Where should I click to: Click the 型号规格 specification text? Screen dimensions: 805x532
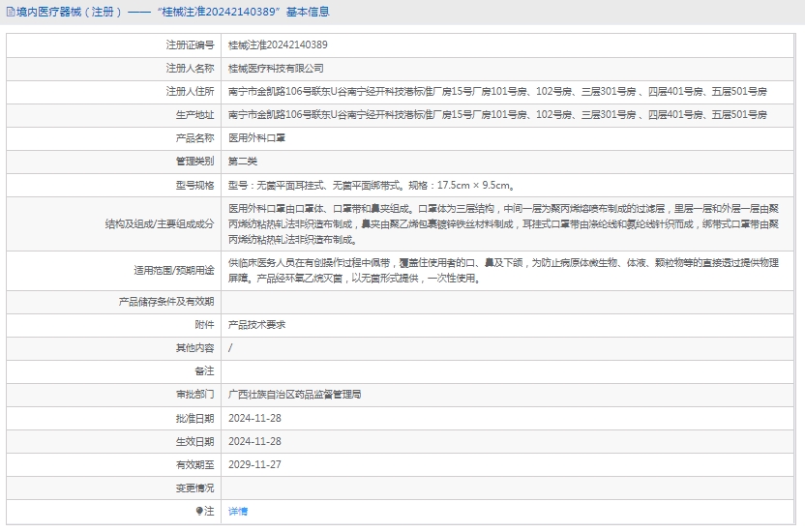371,185
